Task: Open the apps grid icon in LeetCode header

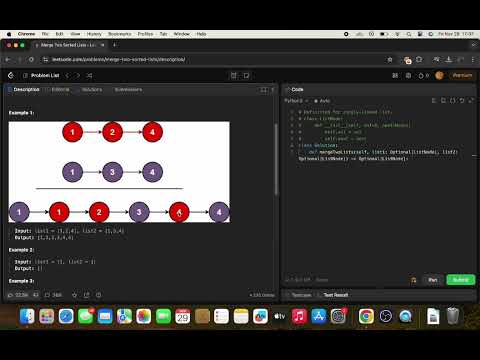Action: pos(395,76)
